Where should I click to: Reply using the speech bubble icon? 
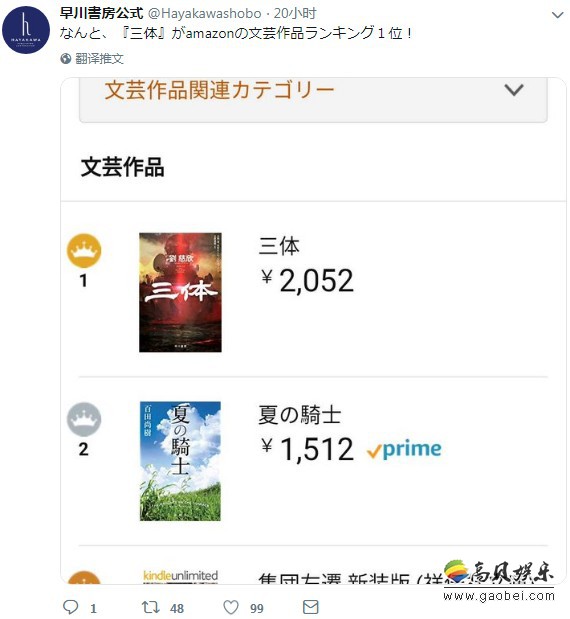[71, 607]
